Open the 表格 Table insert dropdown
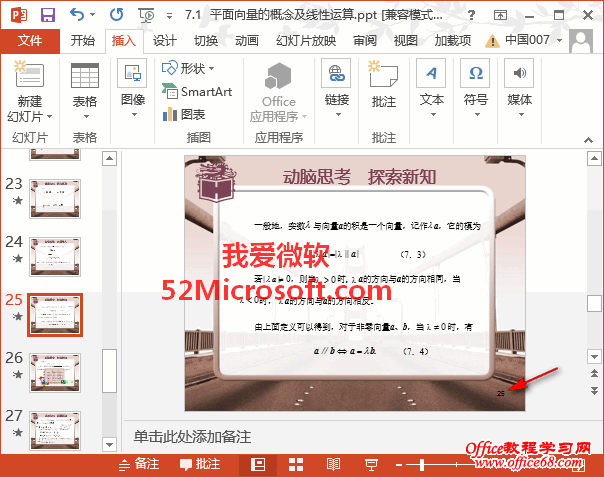Image resolution: width=604 pixels, height=477 pixels. pos(85,92)
